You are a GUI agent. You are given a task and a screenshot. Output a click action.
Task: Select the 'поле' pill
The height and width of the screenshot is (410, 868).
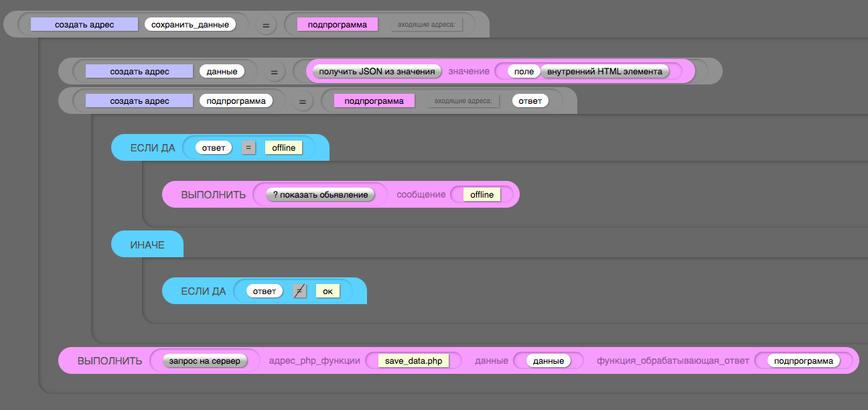click(524, 71)
